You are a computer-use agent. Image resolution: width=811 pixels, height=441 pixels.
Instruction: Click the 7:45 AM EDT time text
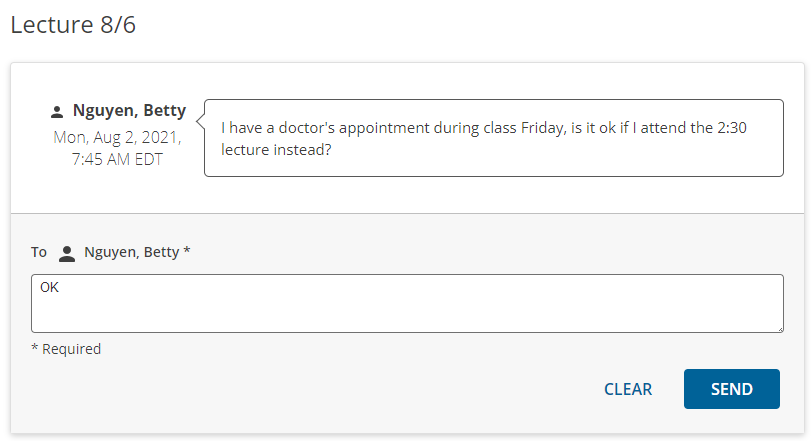[x=117, y=158]
